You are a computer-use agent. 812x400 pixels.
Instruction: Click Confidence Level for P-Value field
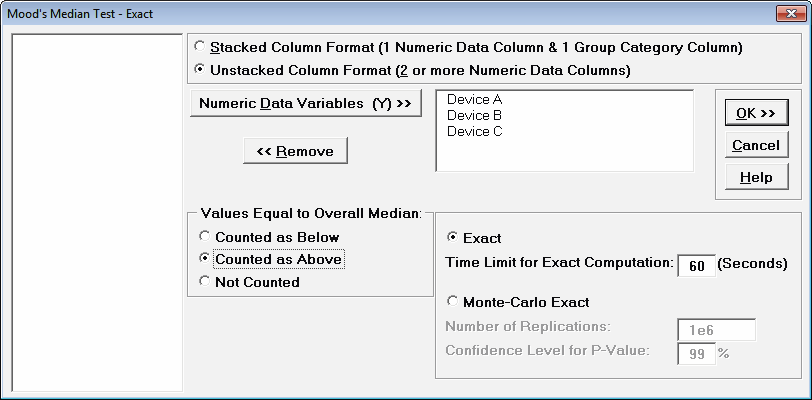[696, 353]
